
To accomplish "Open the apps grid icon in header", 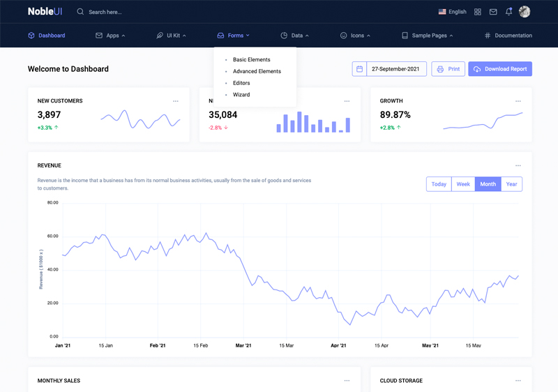I will [478, 12].
